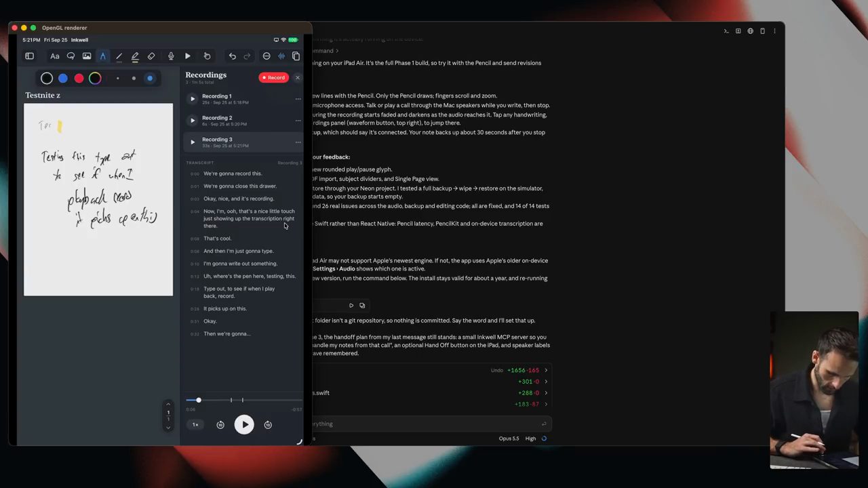Screen dimensions: 868x488
Task: Change the 1× playback speed
Action: 195,425
